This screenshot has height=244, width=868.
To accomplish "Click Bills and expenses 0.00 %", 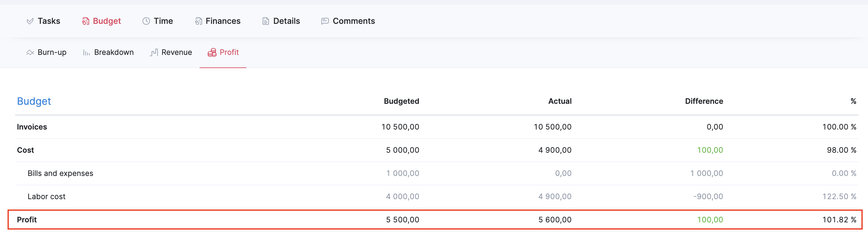I will pos(844,173).
